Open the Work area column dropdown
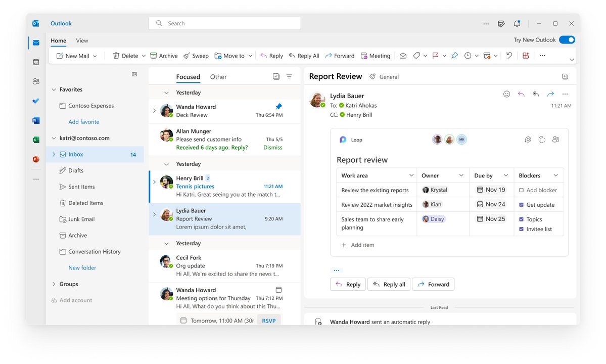The width and height of the screenshot is (606, 364). click(411, 175)
